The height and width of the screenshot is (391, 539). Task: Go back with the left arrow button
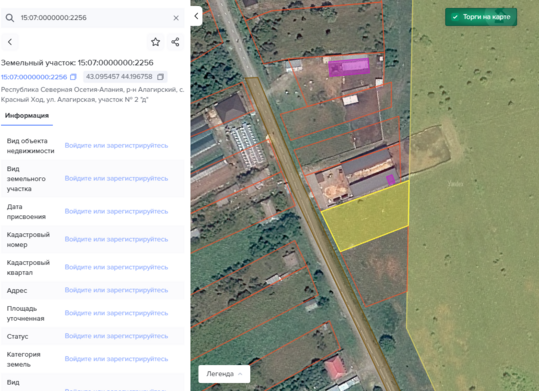[x=10, y=42]
